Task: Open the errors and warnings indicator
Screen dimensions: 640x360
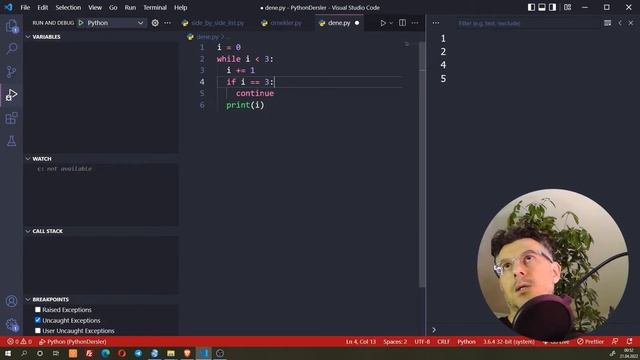Action: [x=19, y=342]
